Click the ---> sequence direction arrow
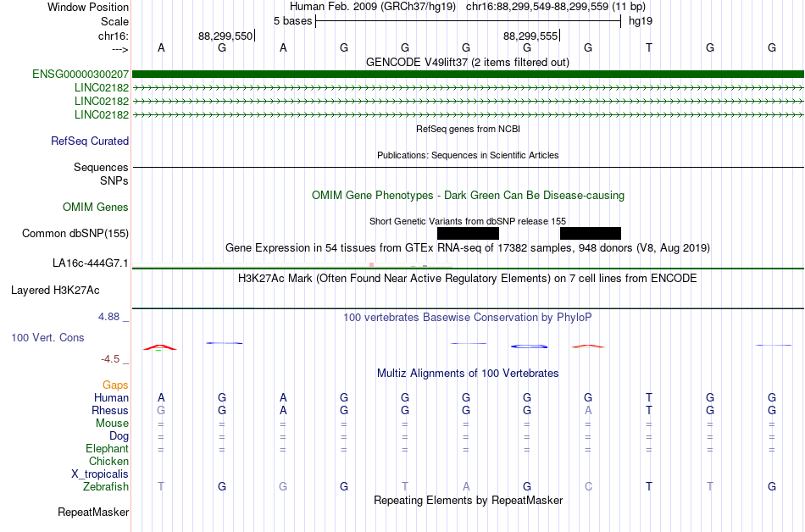The width and height of the screenshot is (805, 532). (120, 49)
